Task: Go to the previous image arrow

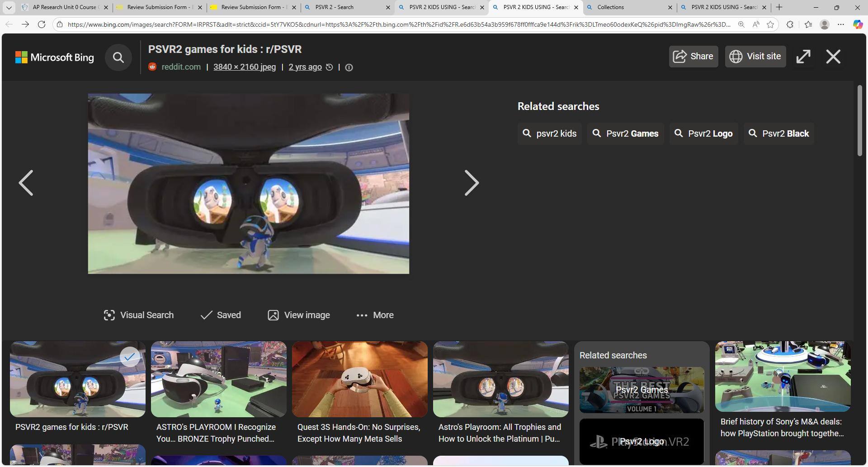Action: [26, 183]
